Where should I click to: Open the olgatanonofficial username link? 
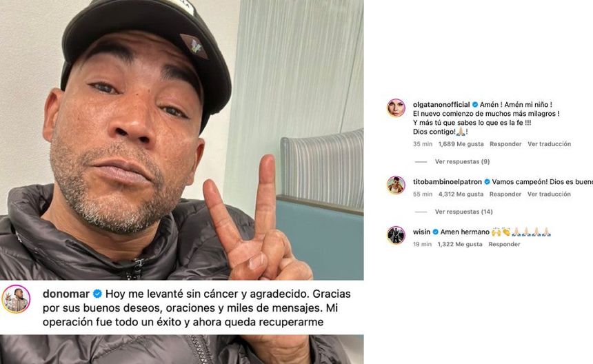pyautogui.click(x=441, y=105)
